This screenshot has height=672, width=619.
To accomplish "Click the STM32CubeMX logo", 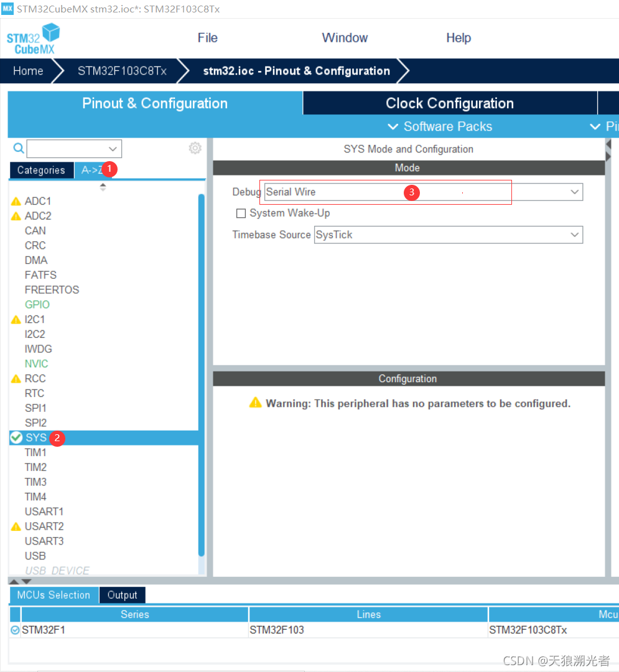I will [x=34, y=39].
